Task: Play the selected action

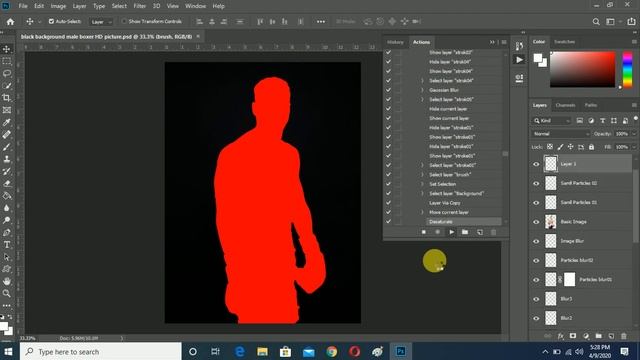Action: (x=451, y=232)
